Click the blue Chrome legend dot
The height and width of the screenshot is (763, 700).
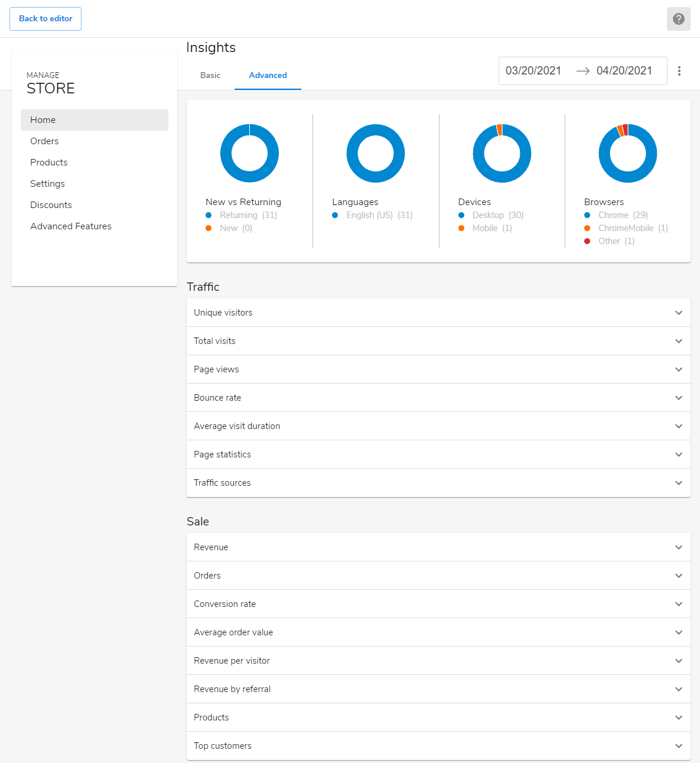[x=587, y=215]
